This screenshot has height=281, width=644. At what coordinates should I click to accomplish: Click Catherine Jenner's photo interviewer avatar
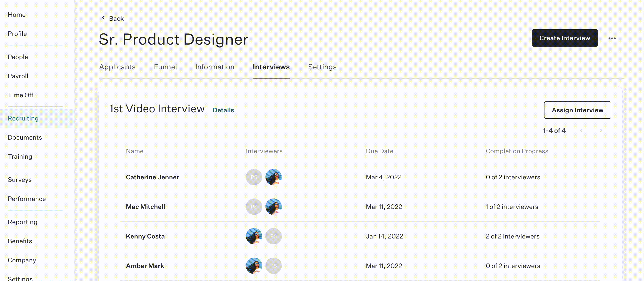[x=273, y=177]
